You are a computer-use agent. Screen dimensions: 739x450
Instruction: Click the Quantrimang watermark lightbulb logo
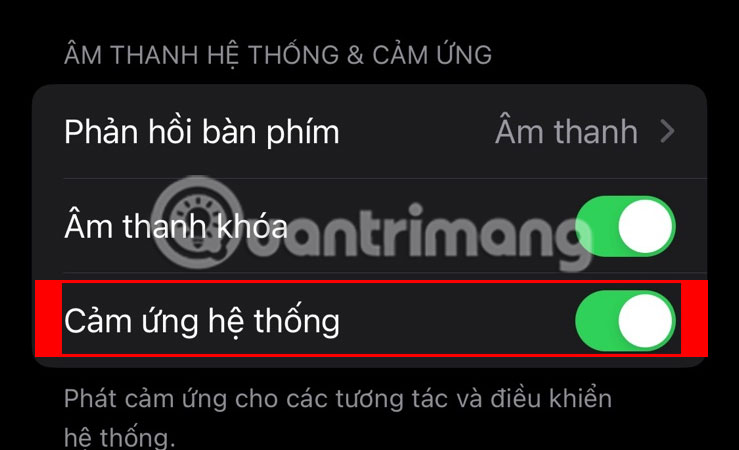click(x=197, y=221)
